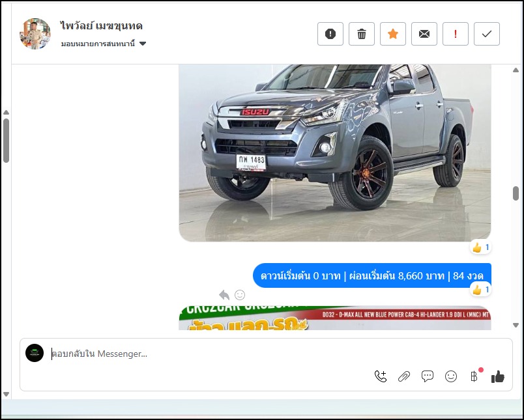Click the page avatar beside reply box
524x420 pixels.
[x=35, y=353]
